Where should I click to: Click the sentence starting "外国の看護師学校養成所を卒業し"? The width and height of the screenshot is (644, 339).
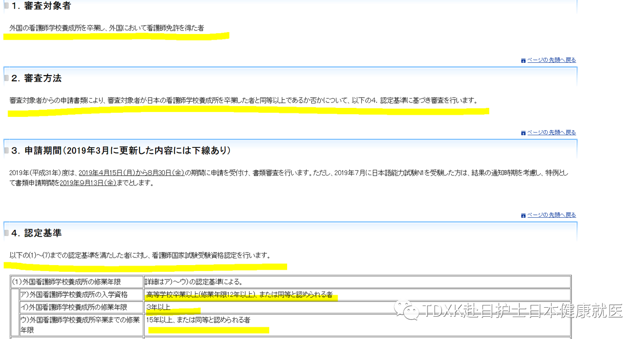[106, 28]
